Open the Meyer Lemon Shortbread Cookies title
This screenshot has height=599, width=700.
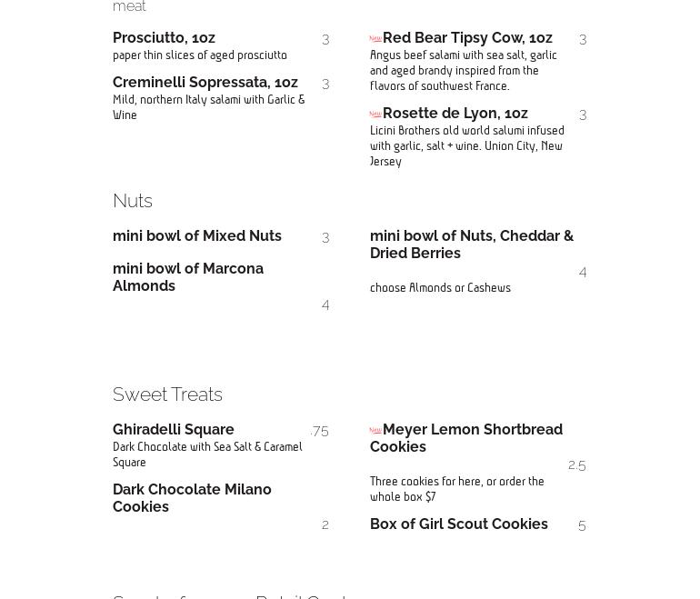(x=466, y=438)
